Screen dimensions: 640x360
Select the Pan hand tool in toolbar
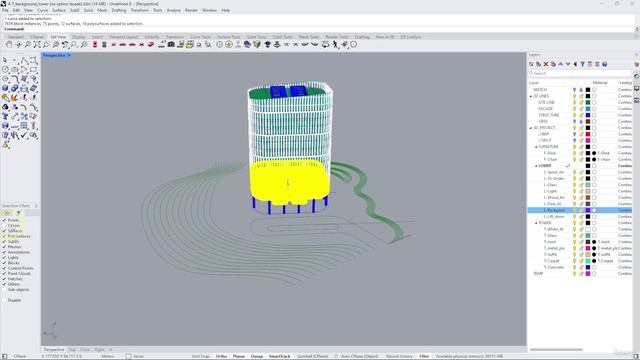(9, 44)
